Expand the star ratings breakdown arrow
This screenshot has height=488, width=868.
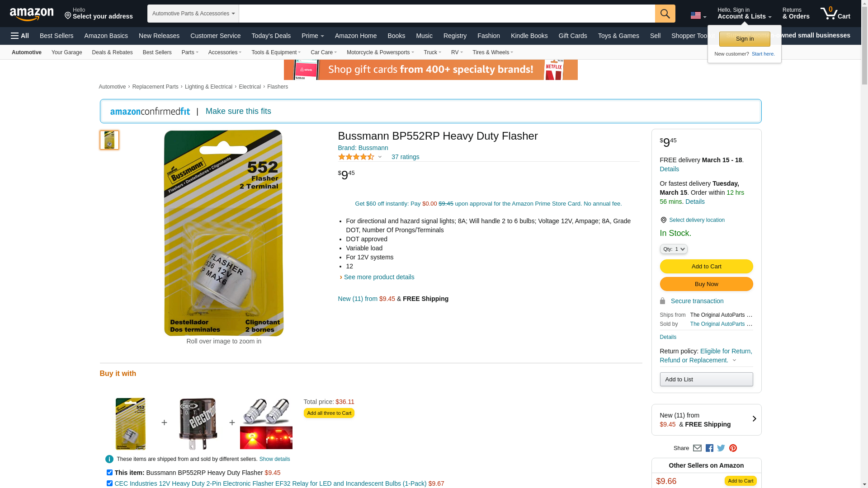[x=380, y=157]
